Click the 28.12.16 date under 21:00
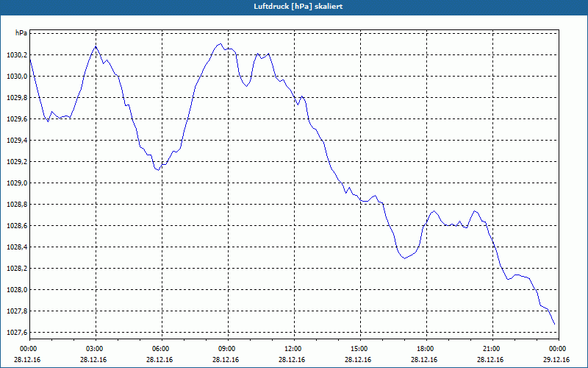Viewport: 588px width, 368px height. [x=490, y=360]
